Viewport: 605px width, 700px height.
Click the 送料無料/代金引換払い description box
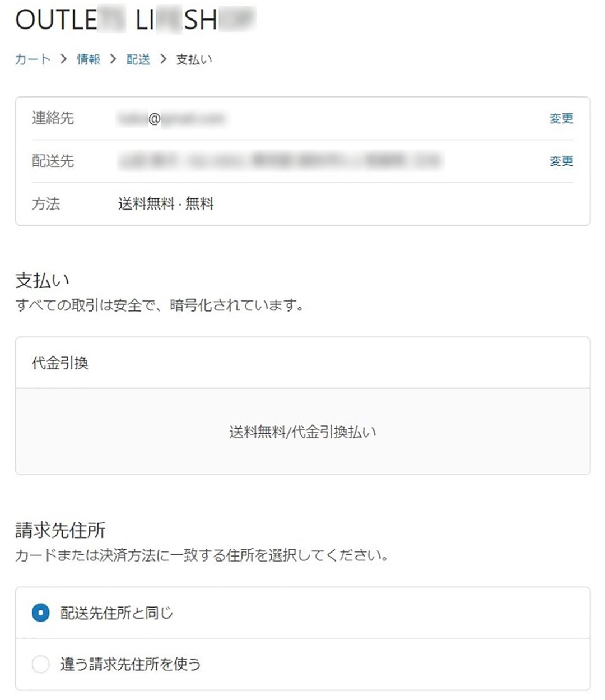tap(302, 432)
